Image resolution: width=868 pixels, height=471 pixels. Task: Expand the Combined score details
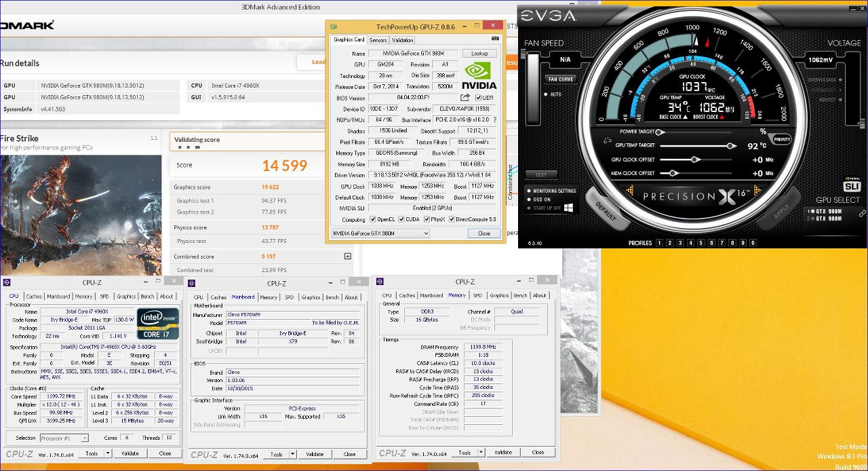click(347, 257)
